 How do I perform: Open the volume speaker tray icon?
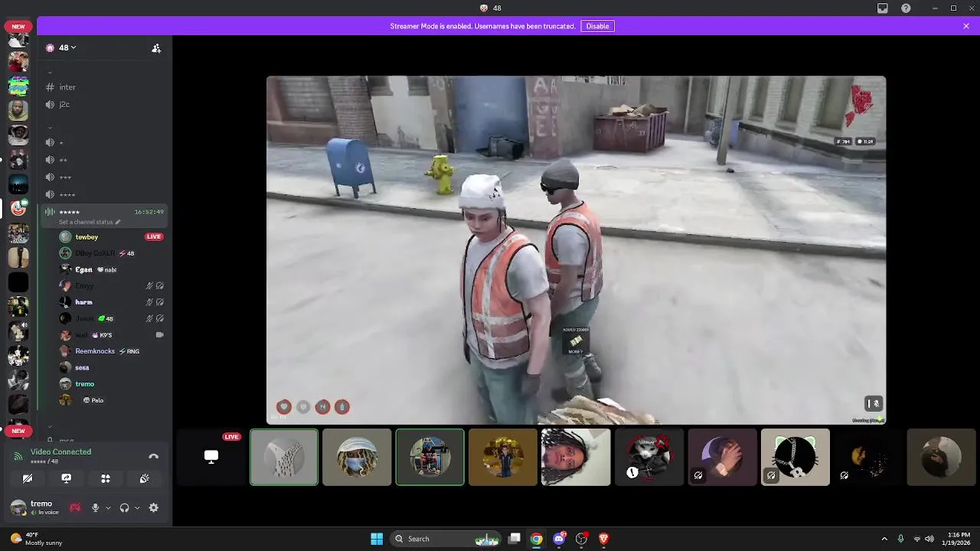click(929, 539)
